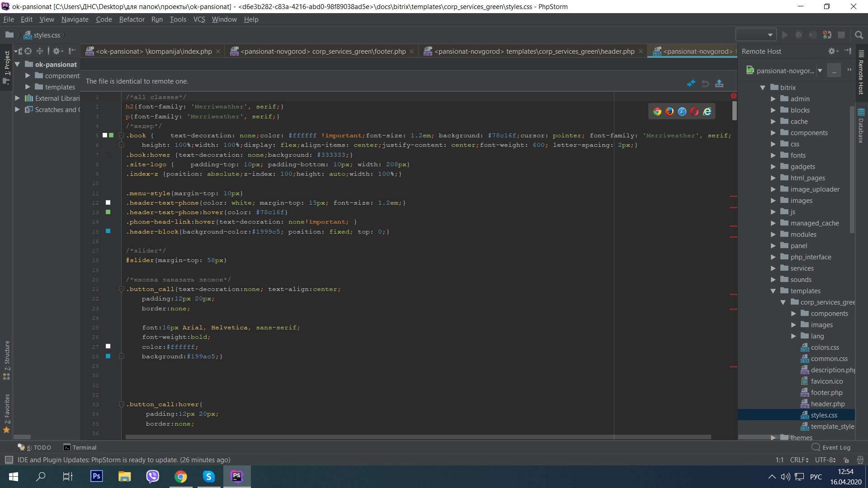
Task: Open Remote Host settings gear
Action: [832, 51]
